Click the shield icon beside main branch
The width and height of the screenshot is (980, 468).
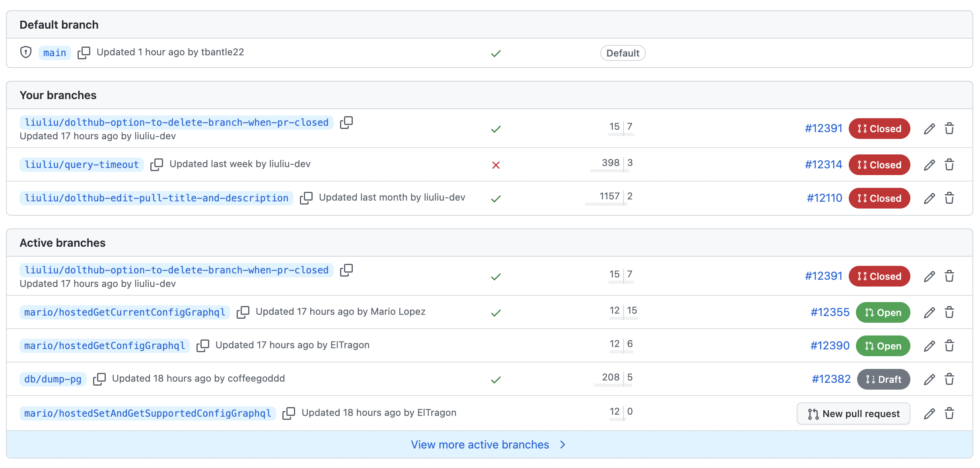26,52
